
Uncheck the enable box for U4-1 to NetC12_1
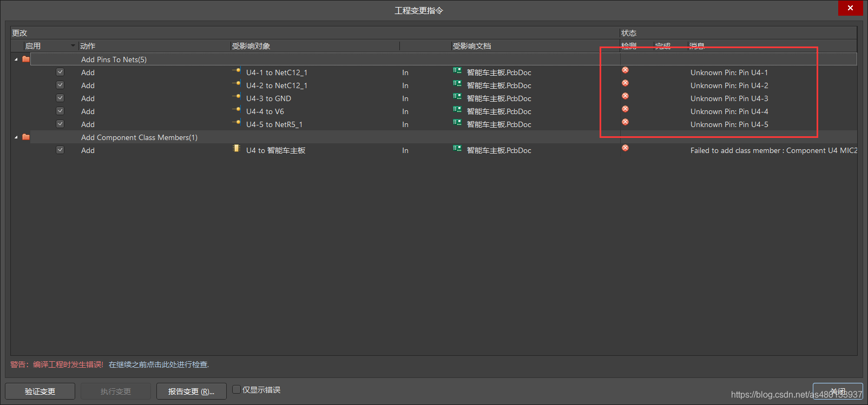point(60,72)
